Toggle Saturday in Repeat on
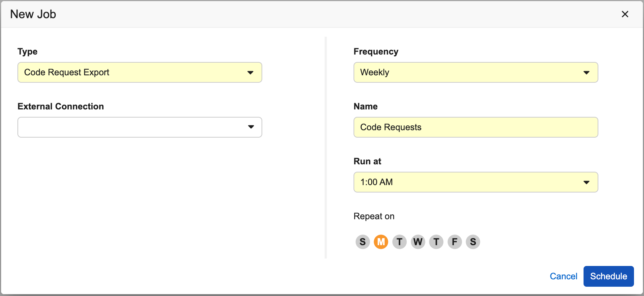Image resolution: width=644 pixels, height=296 pixels. 473,242
